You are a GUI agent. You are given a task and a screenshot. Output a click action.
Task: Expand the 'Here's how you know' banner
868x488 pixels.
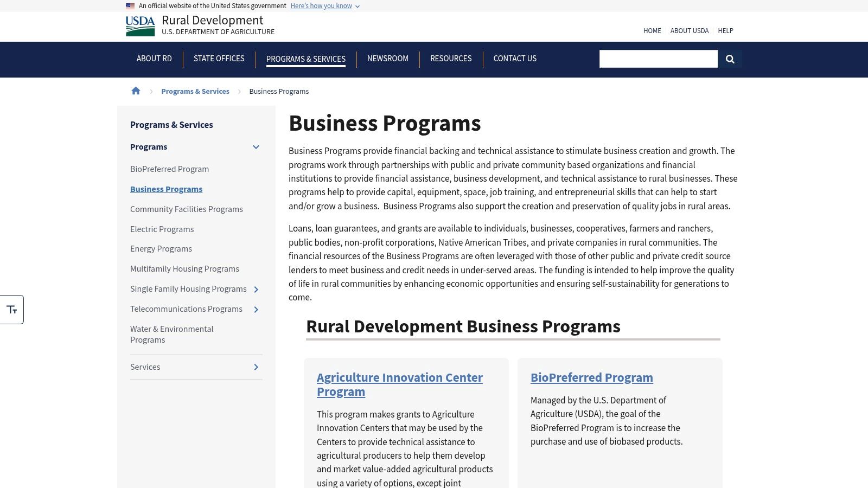point(325,6)
